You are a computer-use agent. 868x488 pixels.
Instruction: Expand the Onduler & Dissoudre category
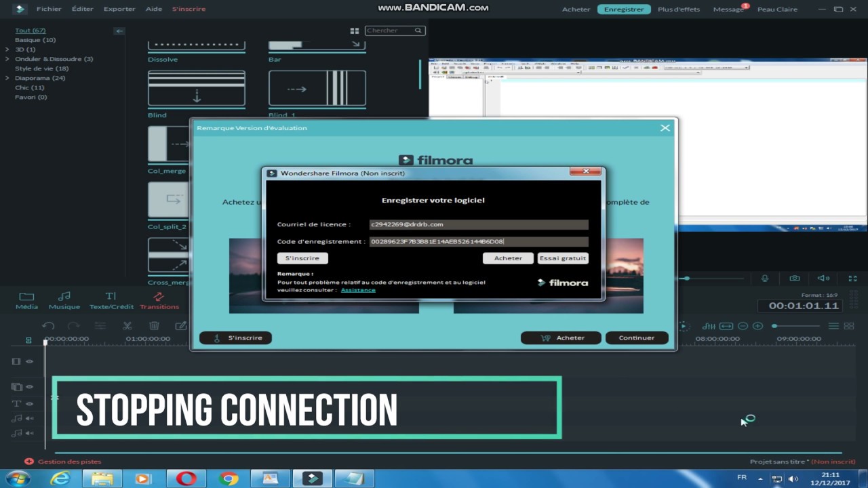click(7, 59)
